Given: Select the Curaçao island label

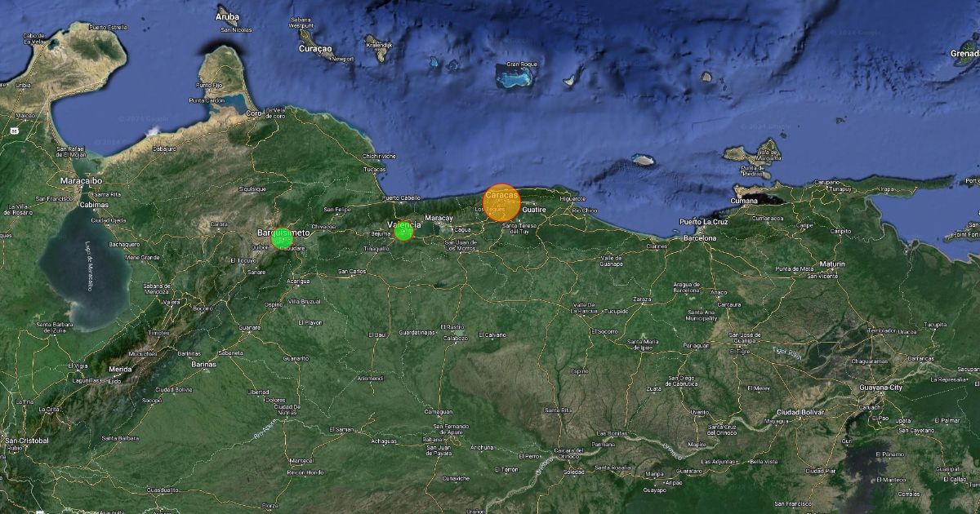Looking at the screenshot, I should pyautogui.click(x=315, y=49).
